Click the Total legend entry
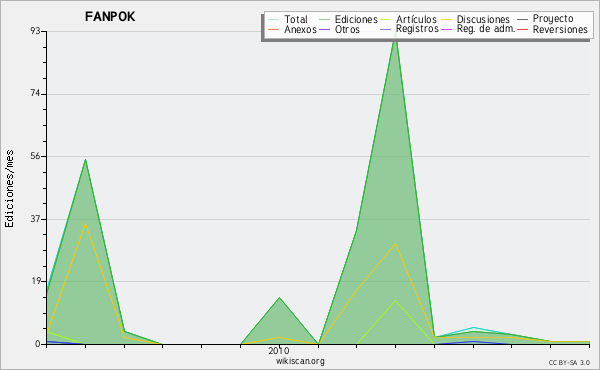 [x=288, y=19]
